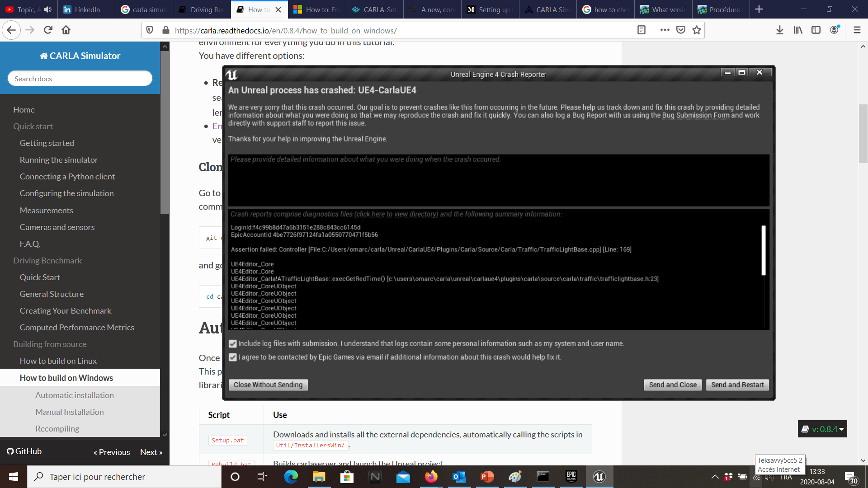
Task: Uncheck the Epic Games contact agreement
Action: pyautogui.click(x=232, y=357)
